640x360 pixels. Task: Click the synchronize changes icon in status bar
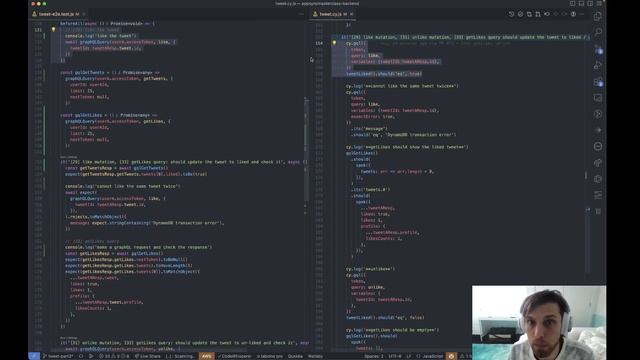81,356
